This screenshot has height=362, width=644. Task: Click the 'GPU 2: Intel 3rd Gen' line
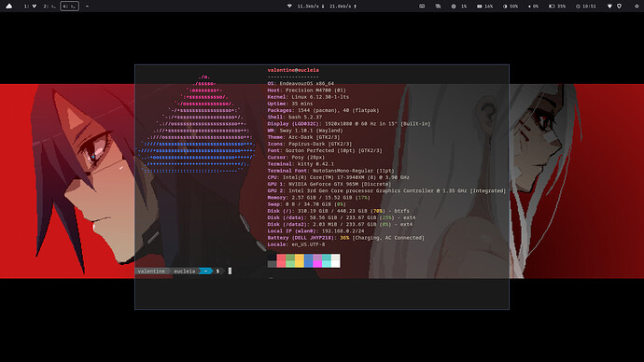tap(386, 191)
